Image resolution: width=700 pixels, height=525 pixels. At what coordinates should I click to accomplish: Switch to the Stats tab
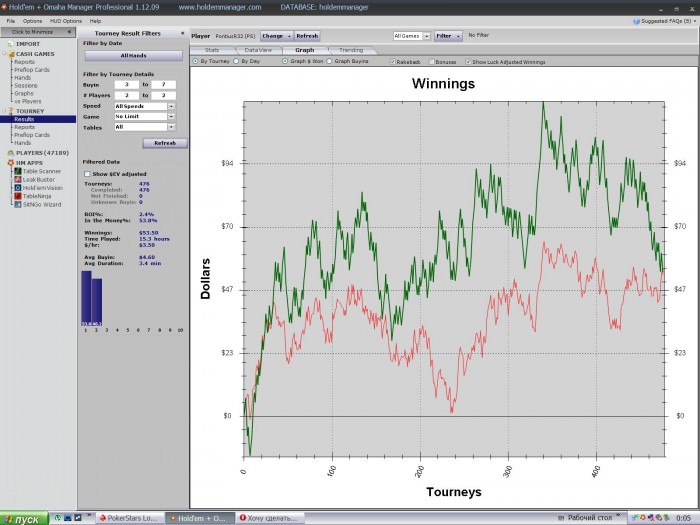[212, 50]
